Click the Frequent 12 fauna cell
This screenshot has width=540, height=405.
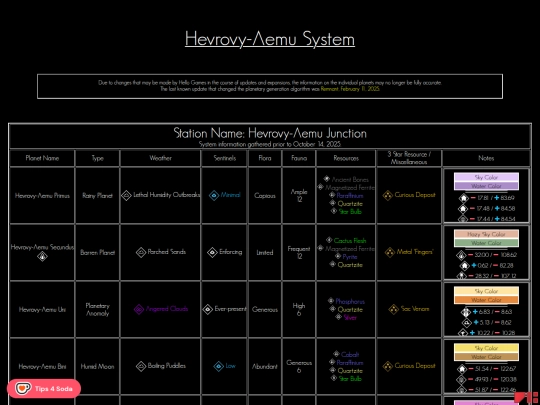pyautogui.click(x=299, y=252)
